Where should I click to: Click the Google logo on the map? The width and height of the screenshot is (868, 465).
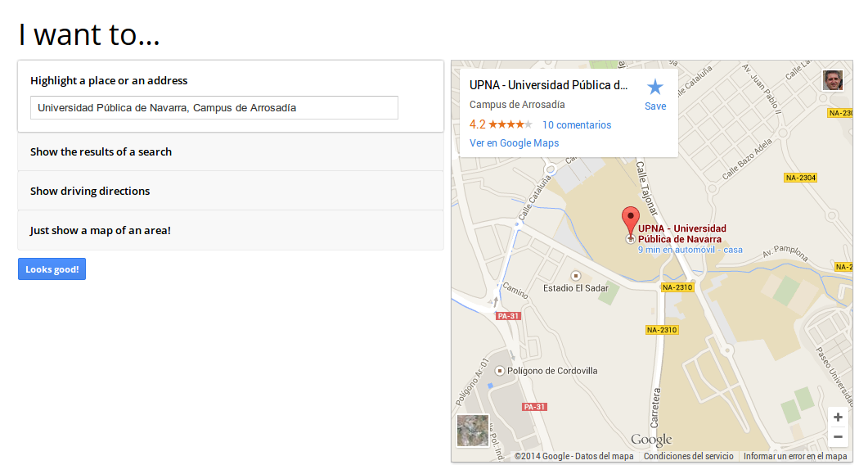coord(651,440)
